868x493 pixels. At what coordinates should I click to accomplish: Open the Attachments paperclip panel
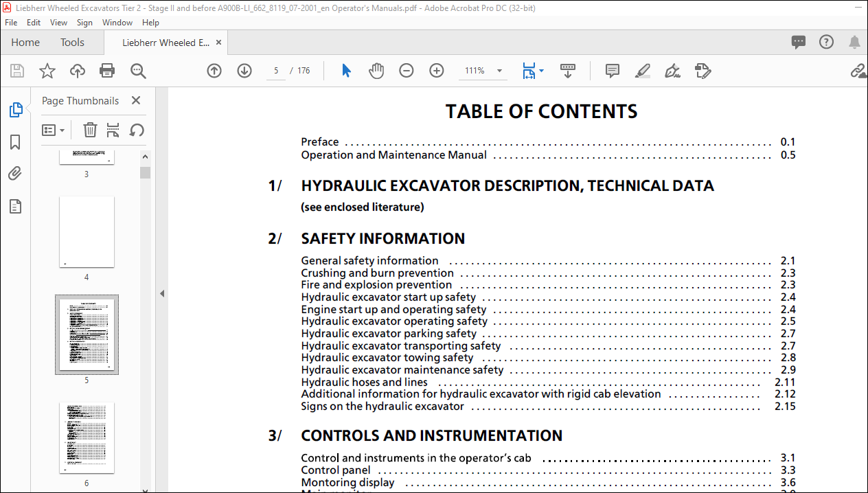click(x=15, y=174)
